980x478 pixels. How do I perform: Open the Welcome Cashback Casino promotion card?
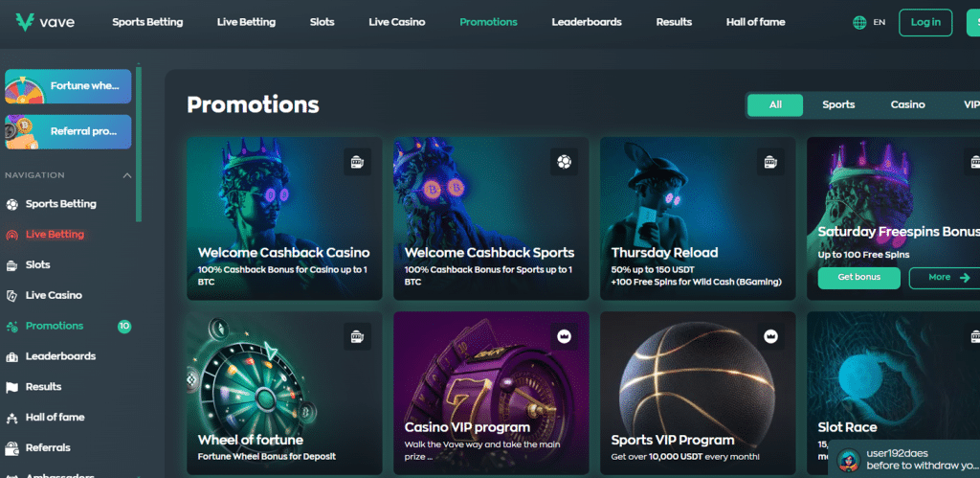pos(284,219)
